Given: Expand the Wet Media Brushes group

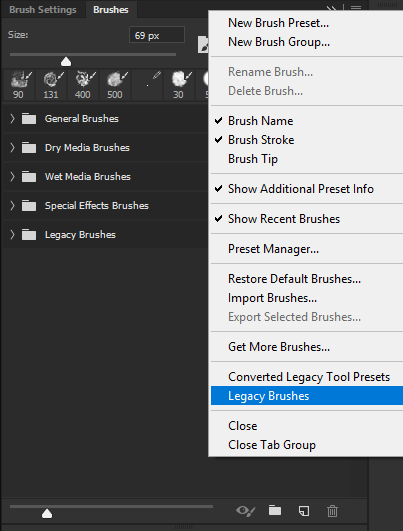Looking at the screenshot, I should pyautogui.click(x=12, y=177).
